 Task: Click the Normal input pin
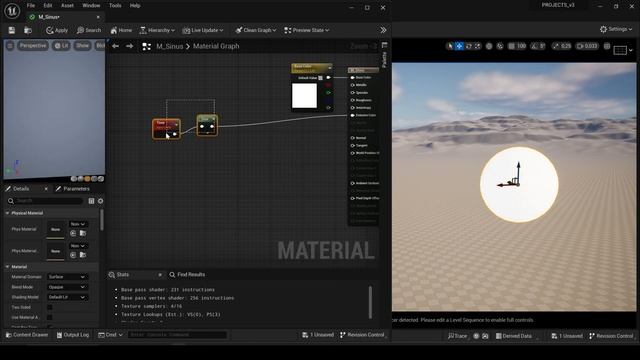(x=353, y=138)
